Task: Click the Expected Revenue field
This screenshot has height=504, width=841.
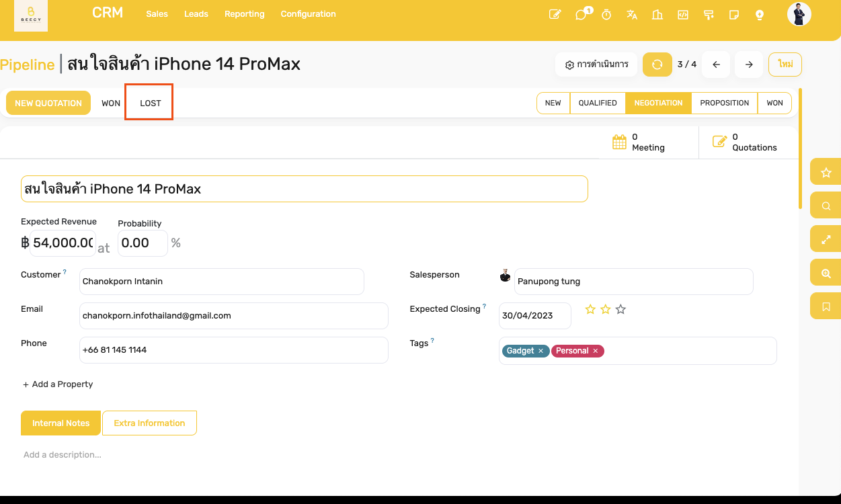Action: coord(63,243)
